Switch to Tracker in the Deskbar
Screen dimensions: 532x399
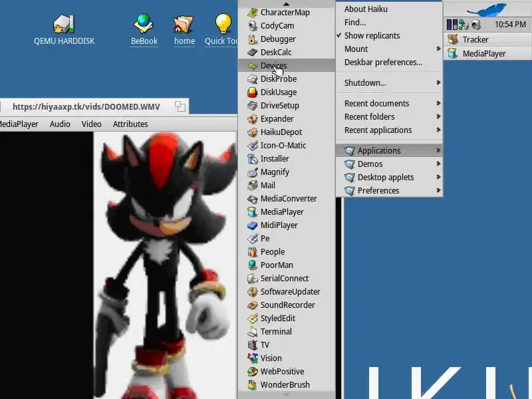[488, 40]
